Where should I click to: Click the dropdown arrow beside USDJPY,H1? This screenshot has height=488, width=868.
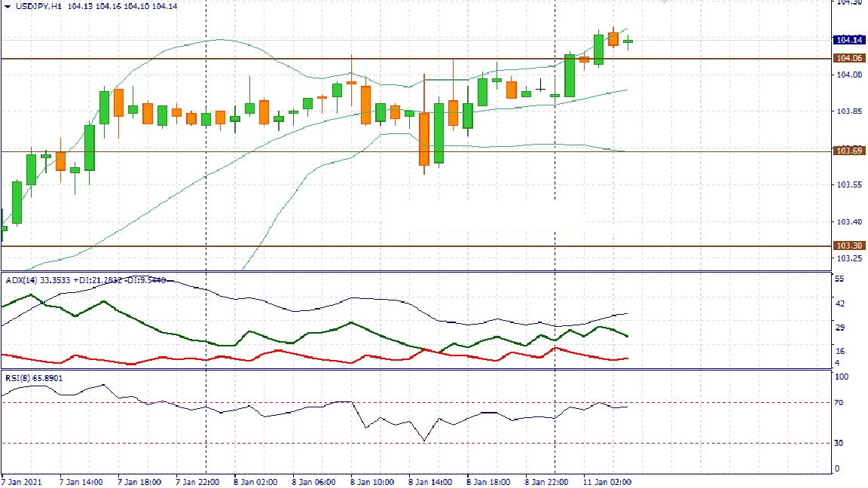tap(8, 6)
